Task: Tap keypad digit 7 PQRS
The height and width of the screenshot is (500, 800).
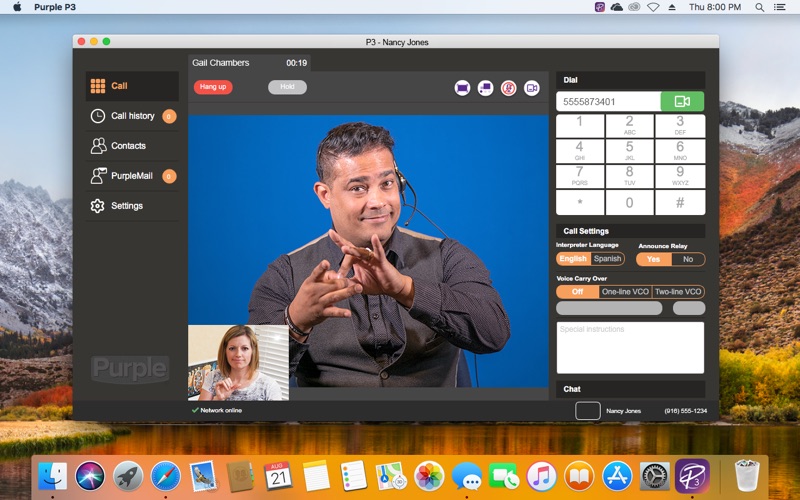Action: [x=580, y=177]
